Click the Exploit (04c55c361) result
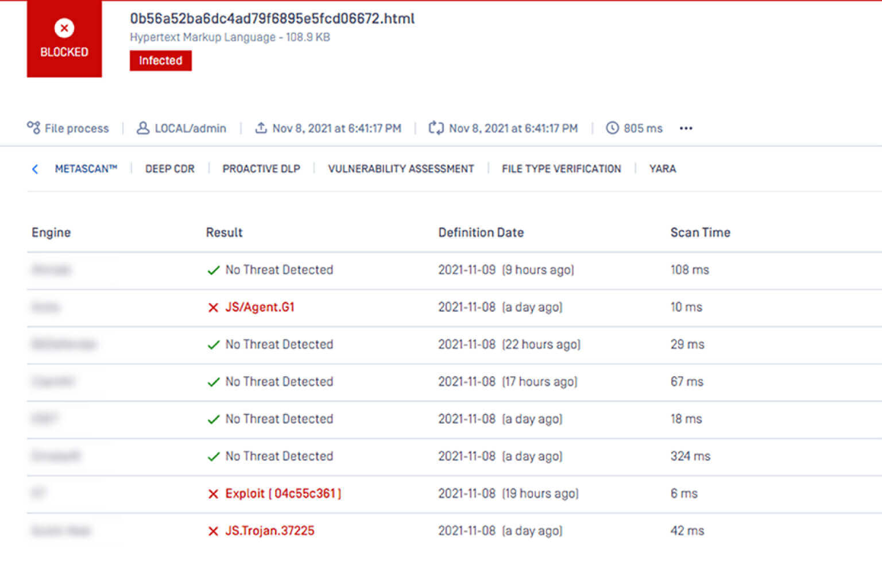This screenshot has height=588, width=882. point(283,493)
